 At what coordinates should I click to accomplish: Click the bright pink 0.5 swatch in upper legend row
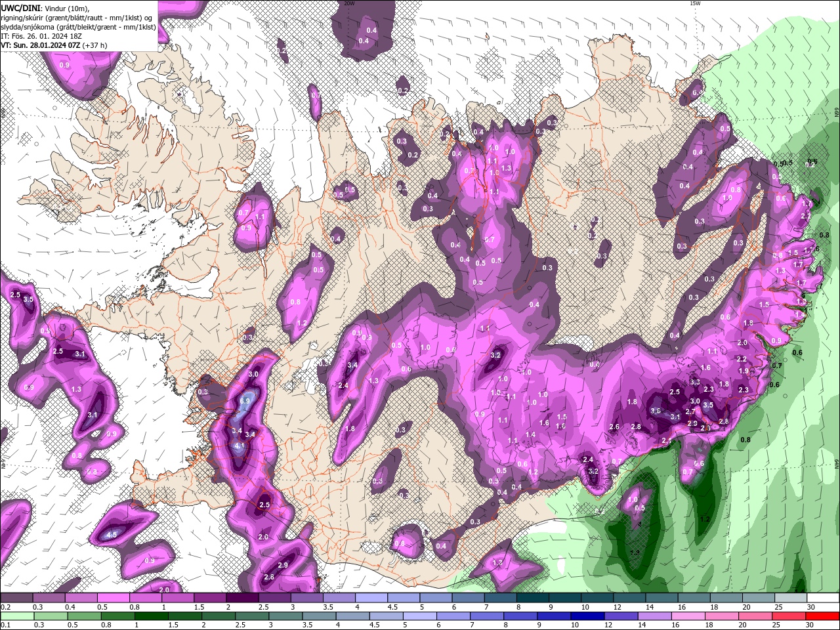(113, 598)
